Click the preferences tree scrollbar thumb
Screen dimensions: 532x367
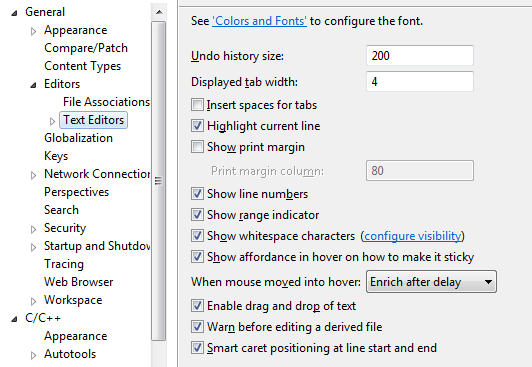coord(158,180)
